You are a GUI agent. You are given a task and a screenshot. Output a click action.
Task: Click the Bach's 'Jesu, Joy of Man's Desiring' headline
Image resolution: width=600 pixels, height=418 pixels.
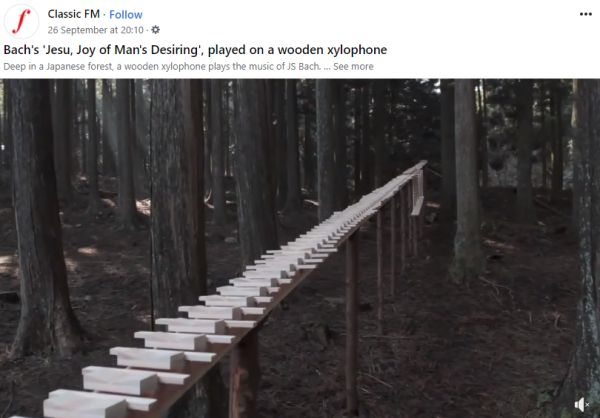(195, 50)
